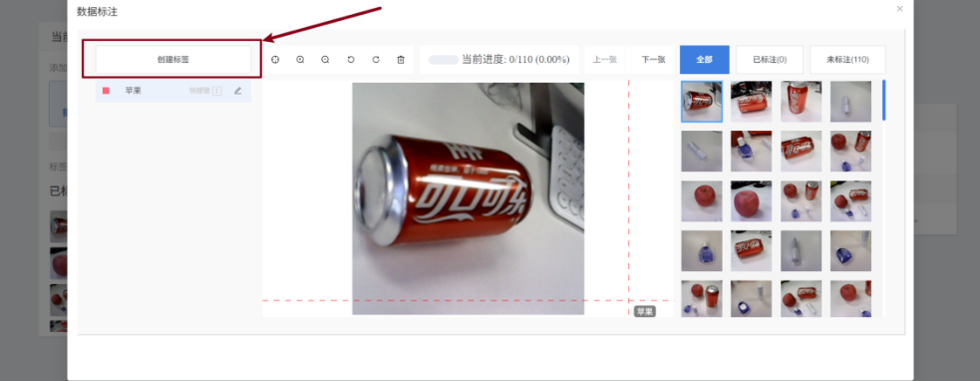Go to previous image with 上一张
980x381 pixels.
click(604, 60)
